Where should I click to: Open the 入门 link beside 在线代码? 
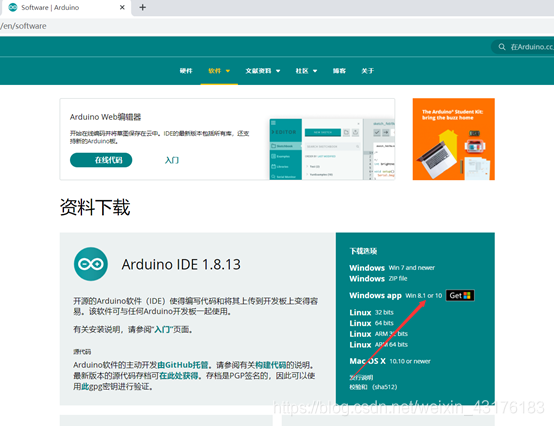[172, 160]
